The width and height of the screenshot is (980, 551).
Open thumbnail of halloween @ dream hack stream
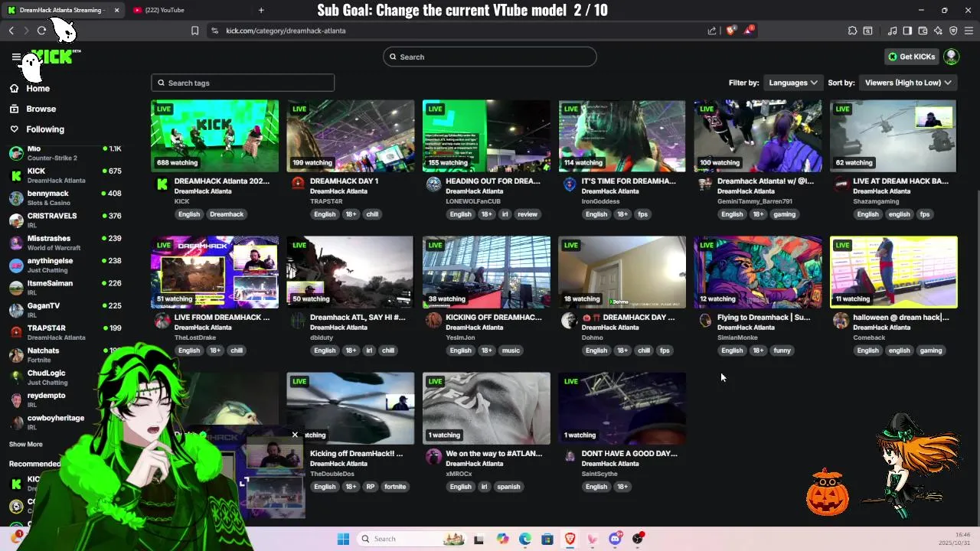pyautogui.click(x=893, y=272)
